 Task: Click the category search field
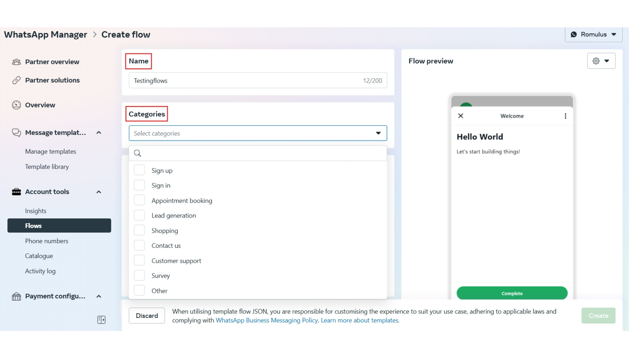(x=258, y=153)
